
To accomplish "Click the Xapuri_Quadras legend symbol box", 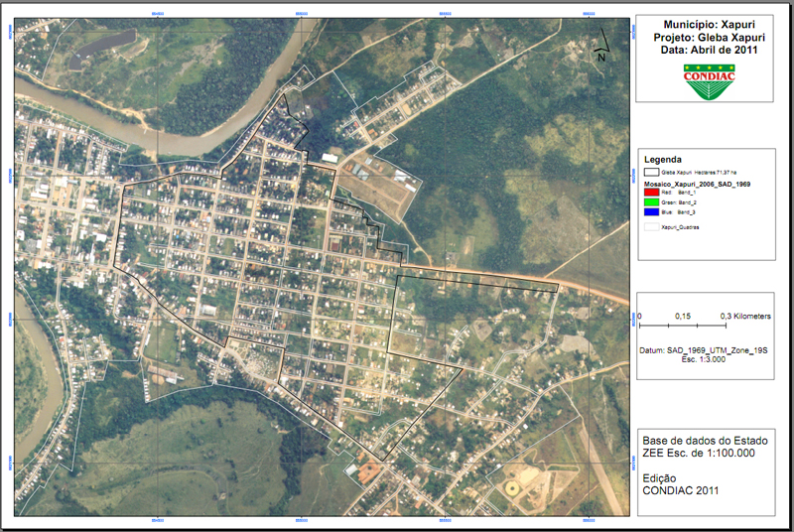I will pos(651,227).
